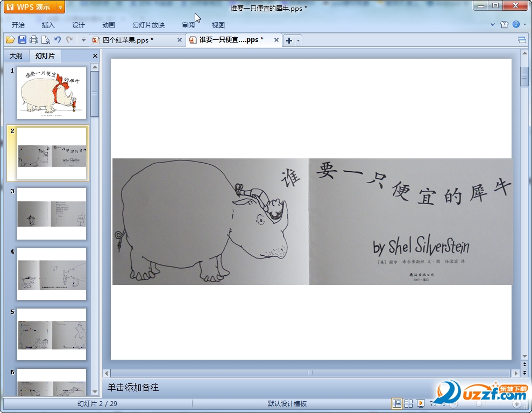This screenshot has height=413, width=532.
Task: Close the 谁要一只便宜....pps document tab
Action: tap(276, 40)
